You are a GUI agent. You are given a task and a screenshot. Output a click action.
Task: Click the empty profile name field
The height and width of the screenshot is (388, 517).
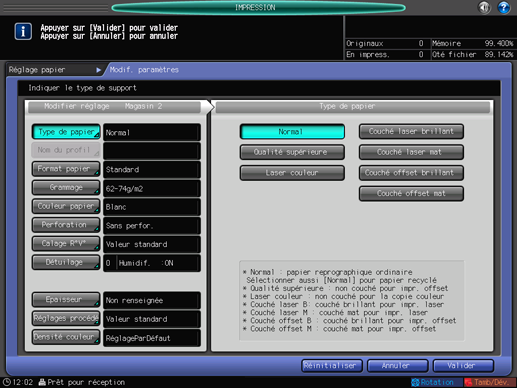point(152,151)
